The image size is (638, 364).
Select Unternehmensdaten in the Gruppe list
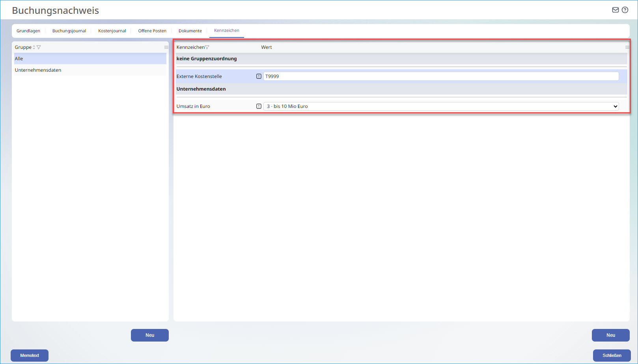[x=38, y=70]
